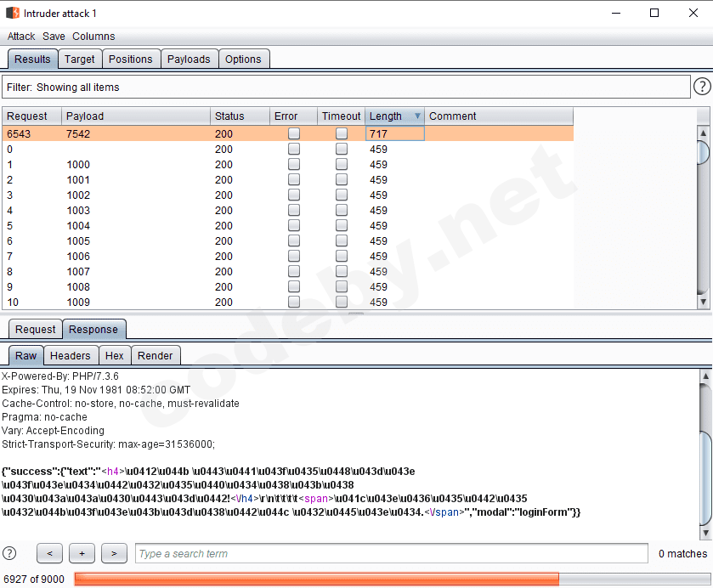Image resolution: width=713 pixels, height=588 pixels.
Task: Toggle Timeout checkbox for payload 7542
Action: point(342,133)
